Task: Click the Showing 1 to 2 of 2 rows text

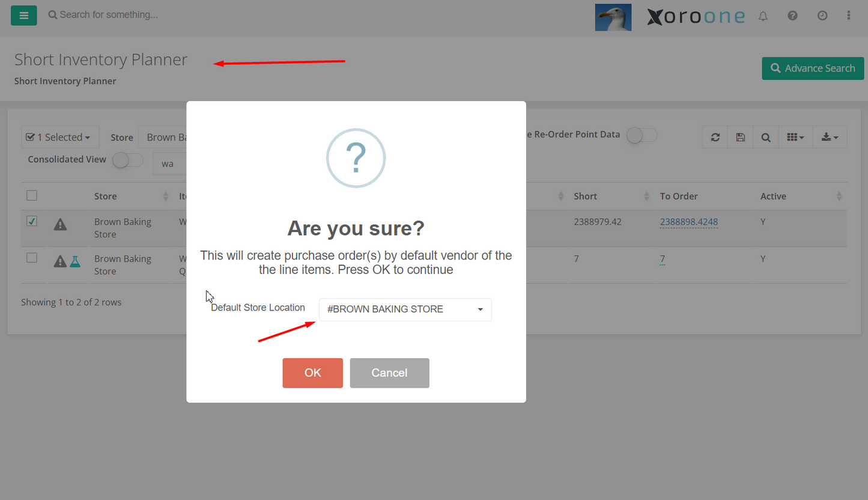Action: click(71, 302)
